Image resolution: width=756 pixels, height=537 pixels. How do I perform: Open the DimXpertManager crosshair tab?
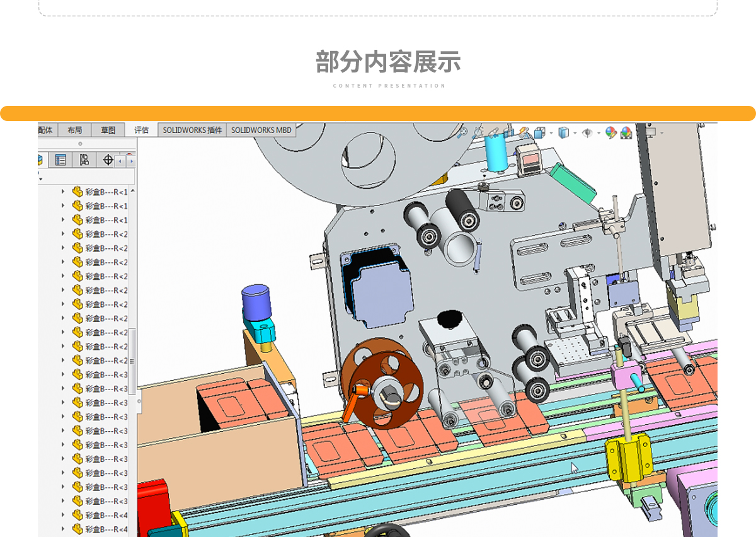[108, 159]
